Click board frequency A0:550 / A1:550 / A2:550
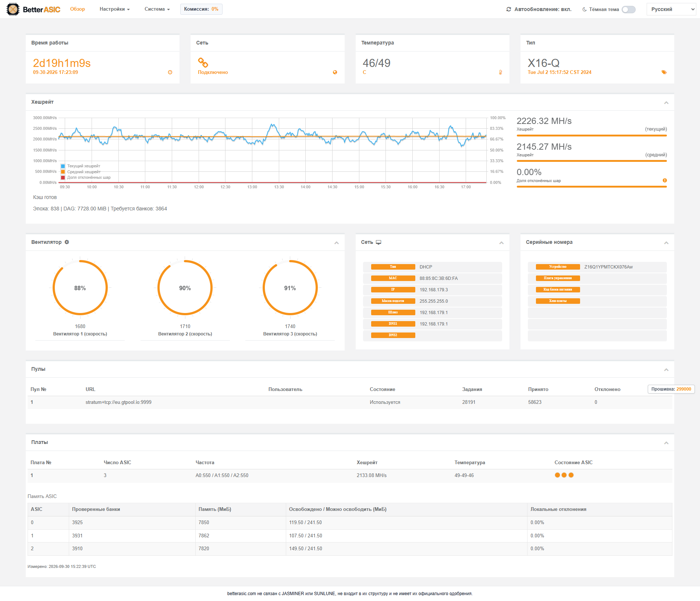Screen dimensions: 700x601 pos(222,476)
